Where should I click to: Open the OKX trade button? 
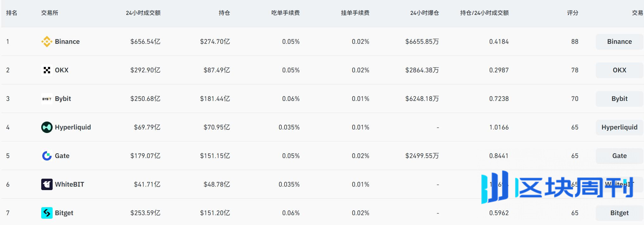coord(620,70)
